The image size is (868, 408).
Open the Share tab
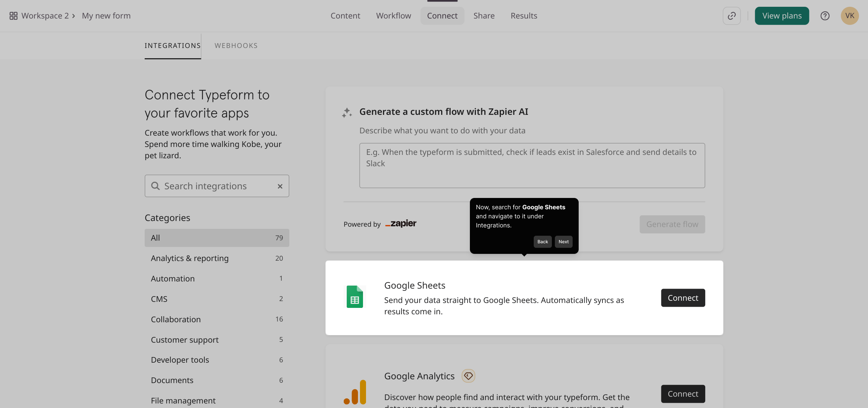(x=484, y=16)
